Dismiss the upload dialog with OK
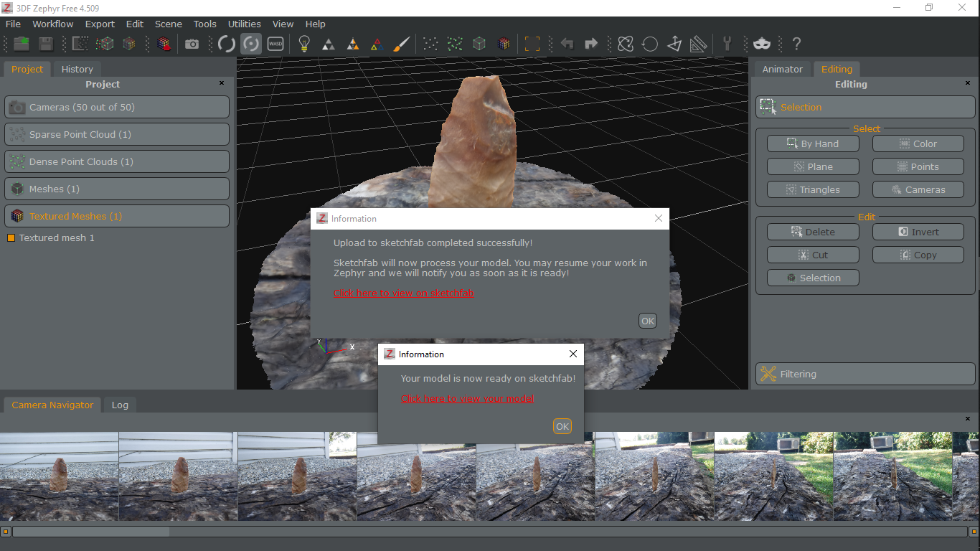 [x=646, y=321]
